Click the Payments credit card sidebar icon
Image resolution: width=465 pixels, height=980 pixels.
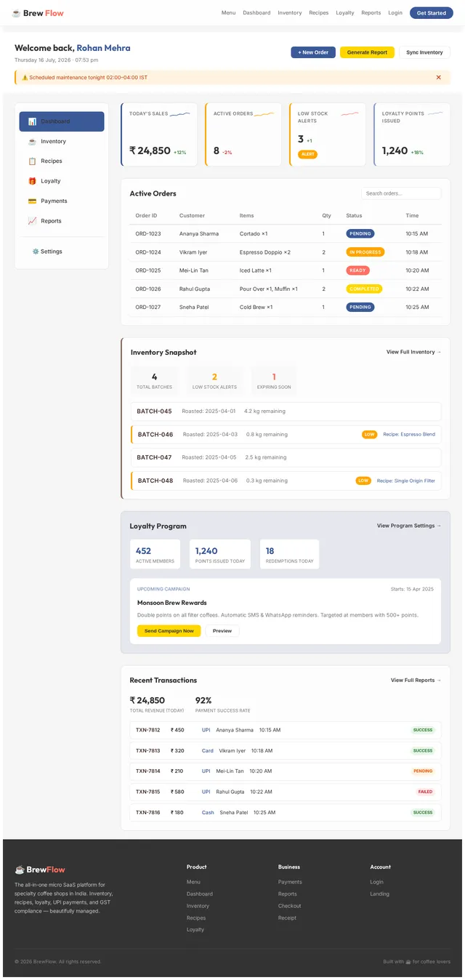click(x=32, y=201)
